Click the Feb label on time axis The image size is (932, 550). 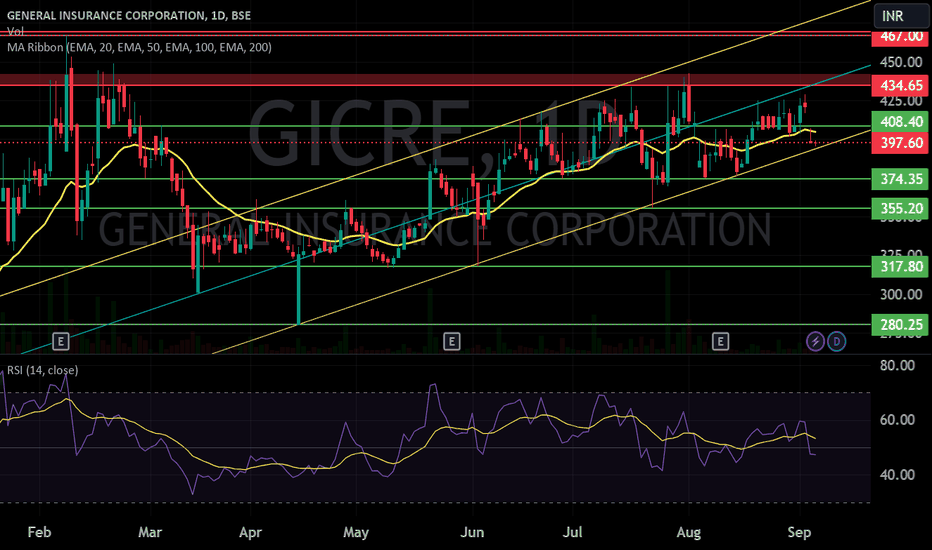(x=40, y=532)
